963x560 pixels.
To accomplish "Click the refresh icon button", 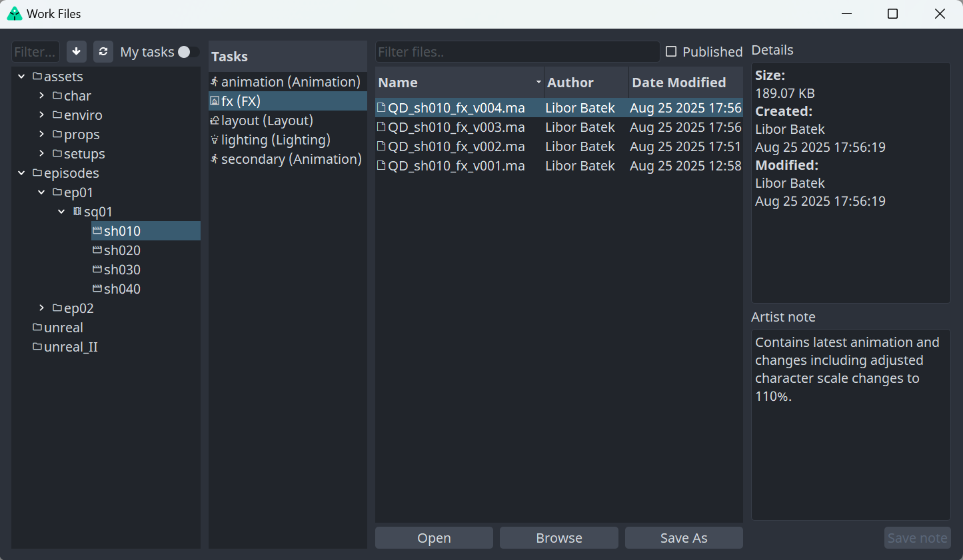I will 103,51.
